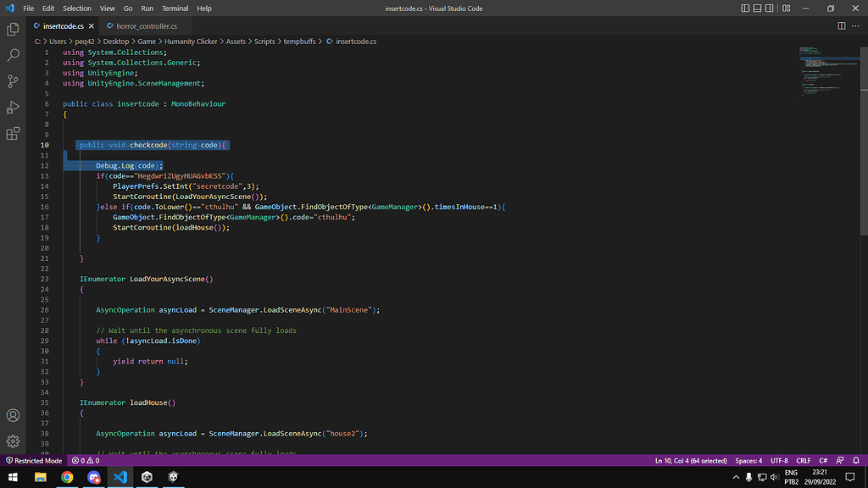Open the Explorer view in activity bar
Viewport: 868px width, 488px height.
click(13, 30)
